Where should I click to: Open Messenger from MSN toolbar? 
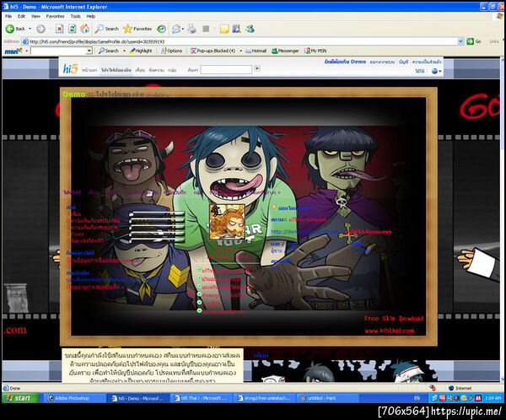pos(285,51)
